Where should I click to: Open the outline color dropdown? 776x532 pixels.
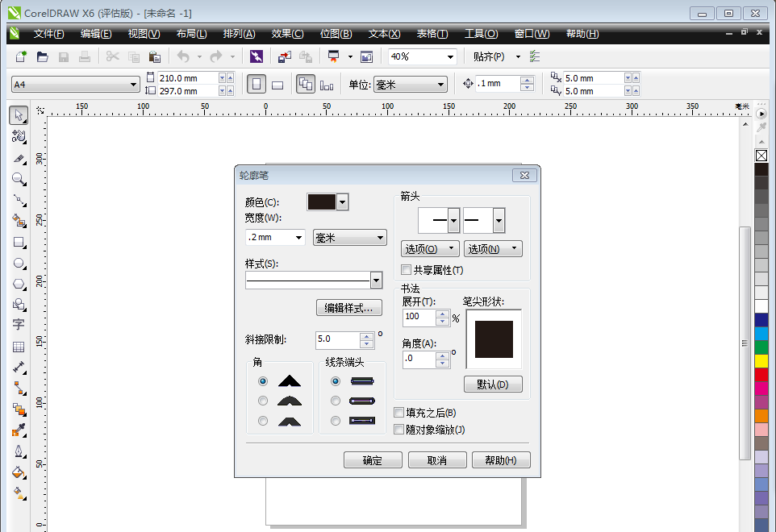[x=344, y=202]
